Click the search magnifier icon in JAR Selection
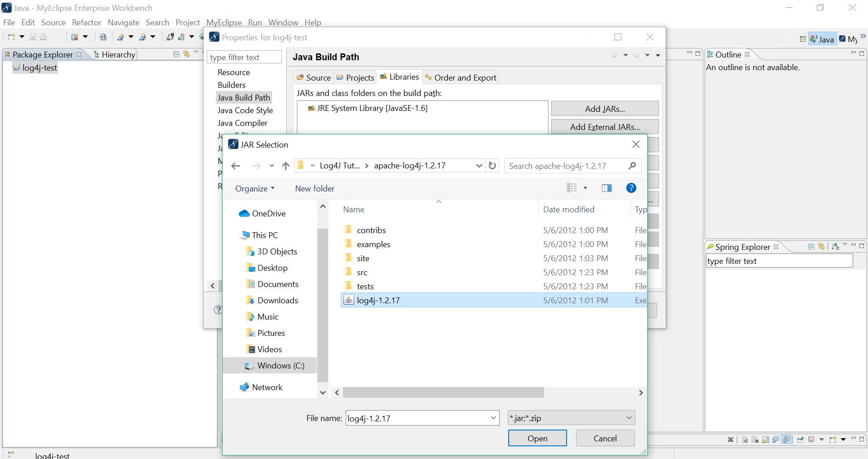The width and height of the screenshot is (868, 459). pyautogui.click(x=632, y=166)
